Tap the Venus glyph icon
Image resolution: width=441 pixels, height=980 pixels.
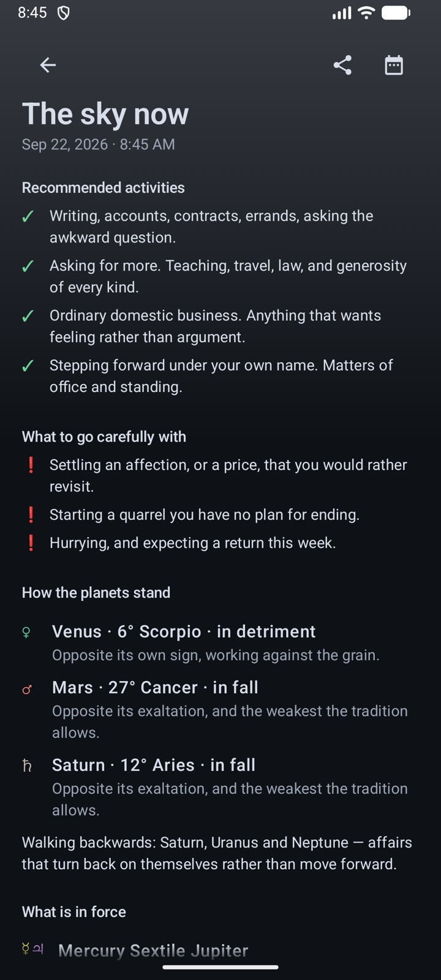click(26, 632)
